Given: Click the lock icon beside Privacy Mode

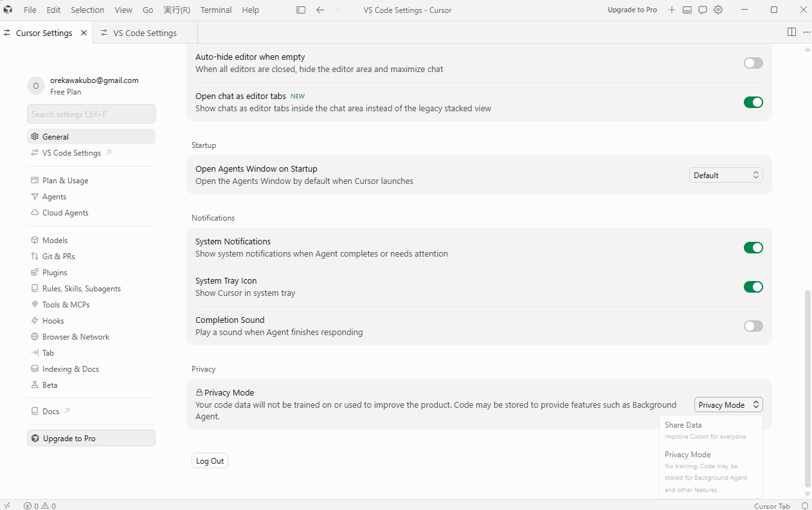Looking at the screenshot, I should (199, 392).
